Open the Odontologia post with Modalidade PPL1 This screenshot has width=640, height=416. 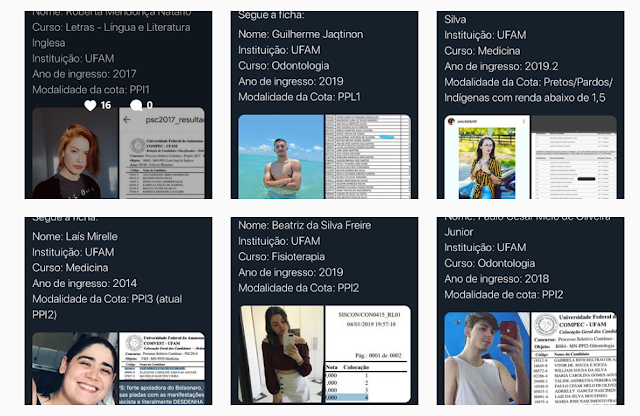click(324, 105)
